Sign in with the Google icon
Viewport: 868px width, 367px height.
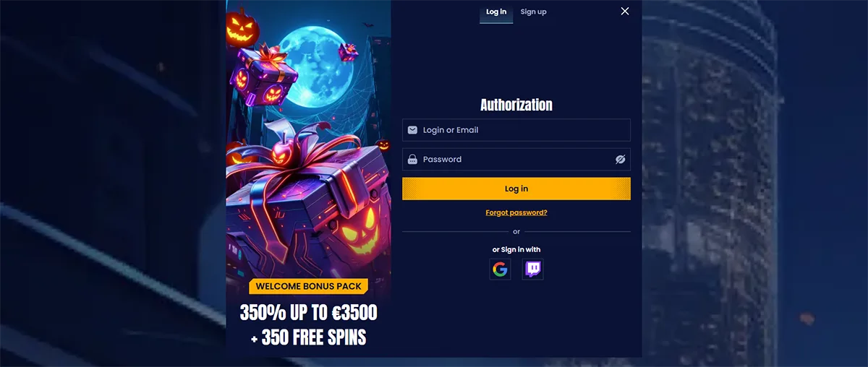(500, 269)
